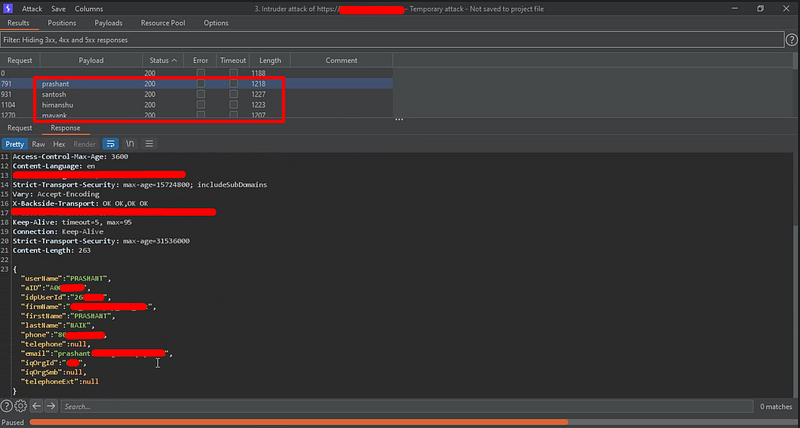Toggle the word wrap icon in response viewer
Viewport: 800px width, 428px height.
coord(110,144)
